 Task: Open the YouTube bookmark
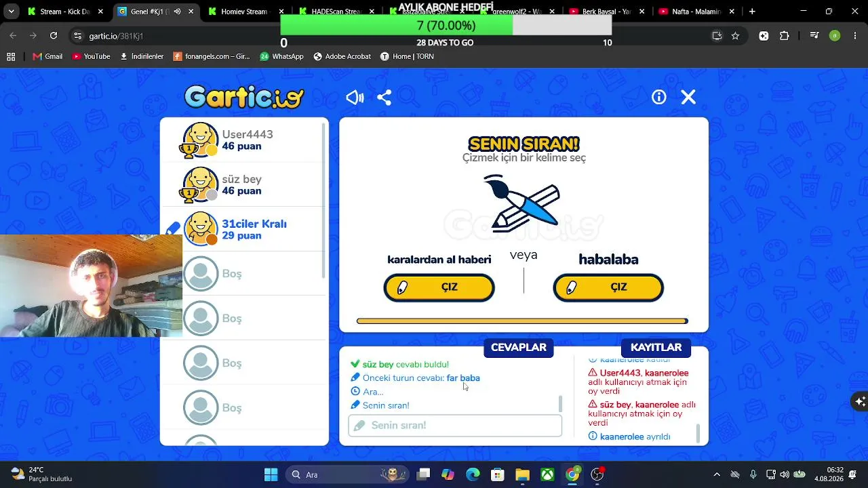91,57
